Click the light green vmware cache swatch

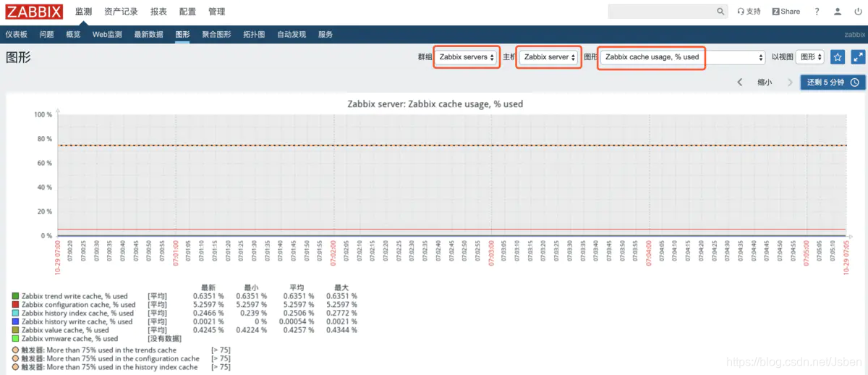click(15, 338)
